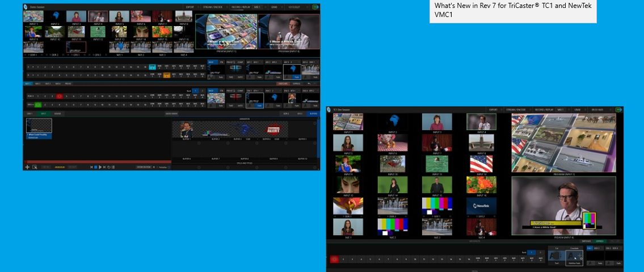Click Preview monitor in Demo Session

tap(226, 32)
